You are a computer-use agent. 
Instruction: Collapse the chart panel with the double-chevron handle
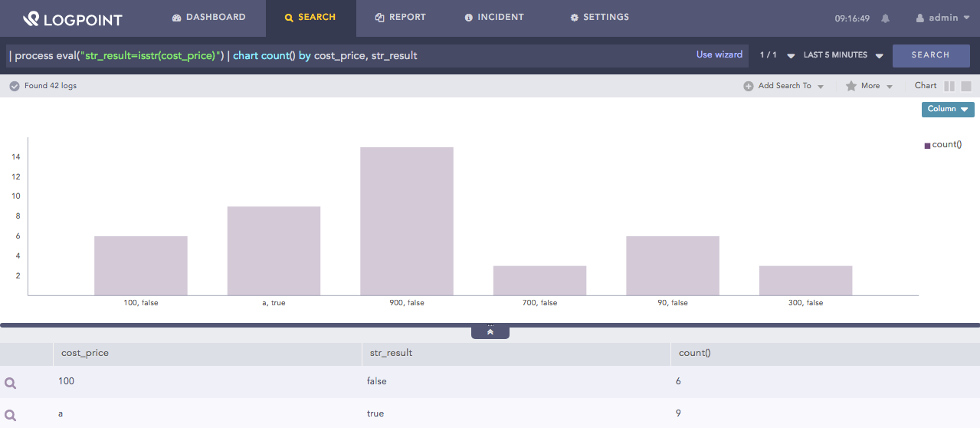click(x=490, y=332)
